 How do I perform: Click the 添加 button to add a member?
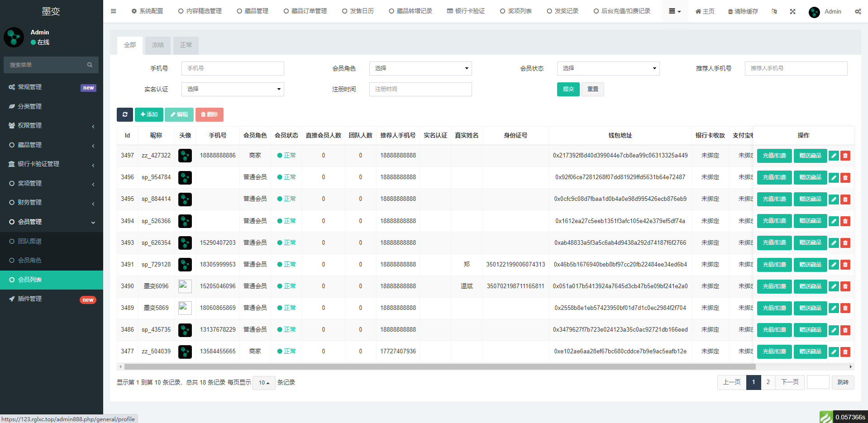coord(149,114)
